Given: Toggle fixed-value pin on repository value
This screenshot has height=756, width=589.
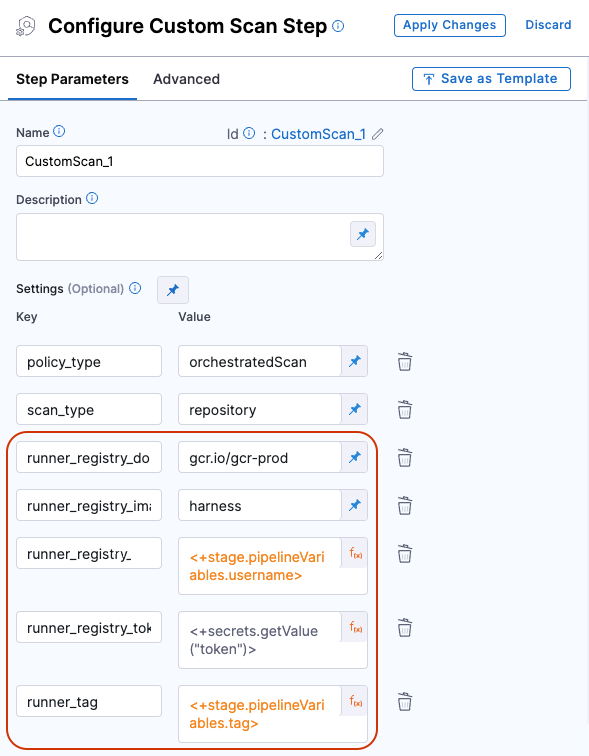Looking at the screenshot, I should tap(355, 409).
